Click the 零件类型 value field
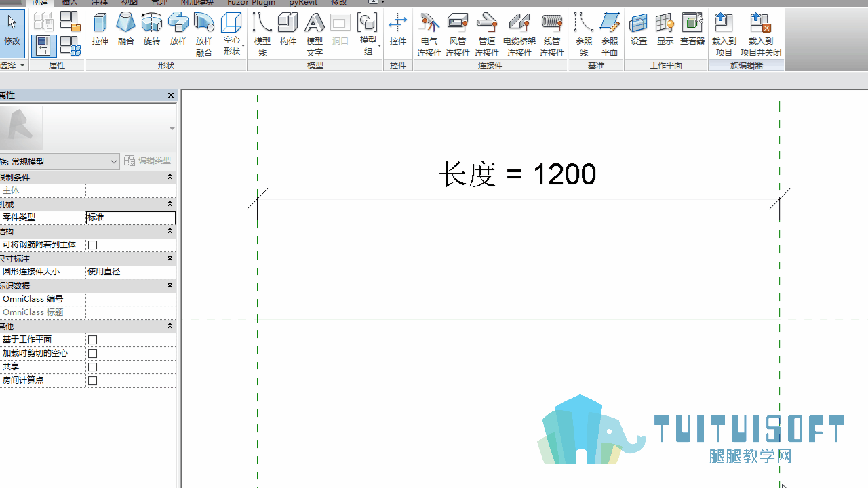The height and width of the screenshot is (488, 868). [x=131, y=218]
